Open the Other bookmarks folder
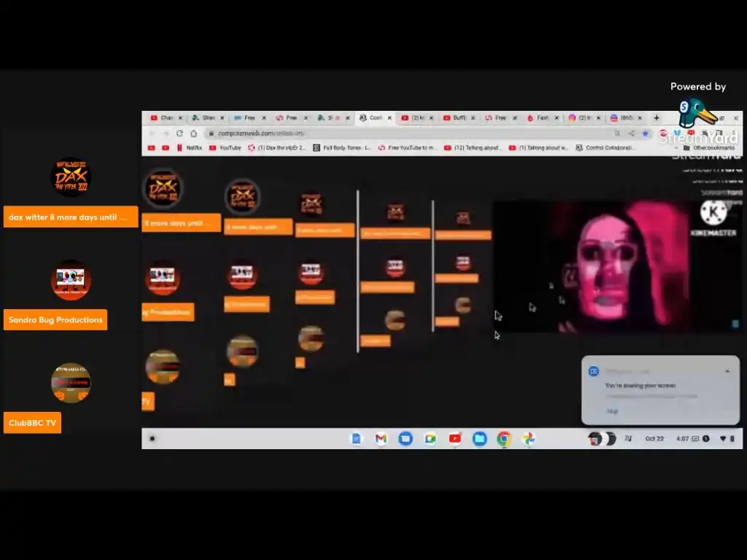The image size is (747, 560). click(x=709, y=148)
